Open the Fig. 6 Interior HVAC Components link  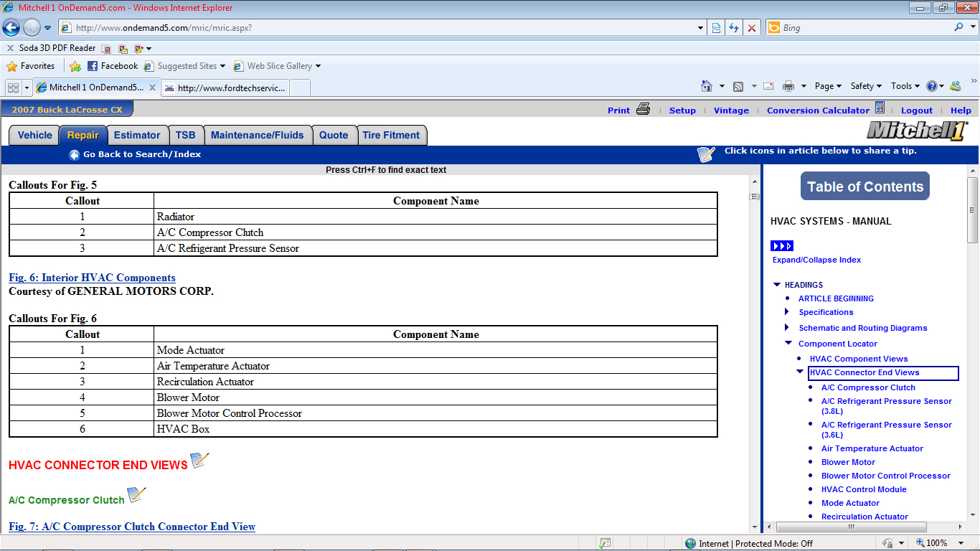pos(92,278)
